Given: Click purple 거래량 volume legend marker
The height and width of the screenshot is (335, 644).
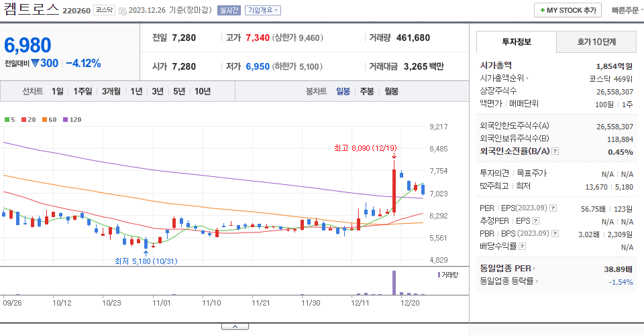Looking at the screenshot, I should click(439, 275).
